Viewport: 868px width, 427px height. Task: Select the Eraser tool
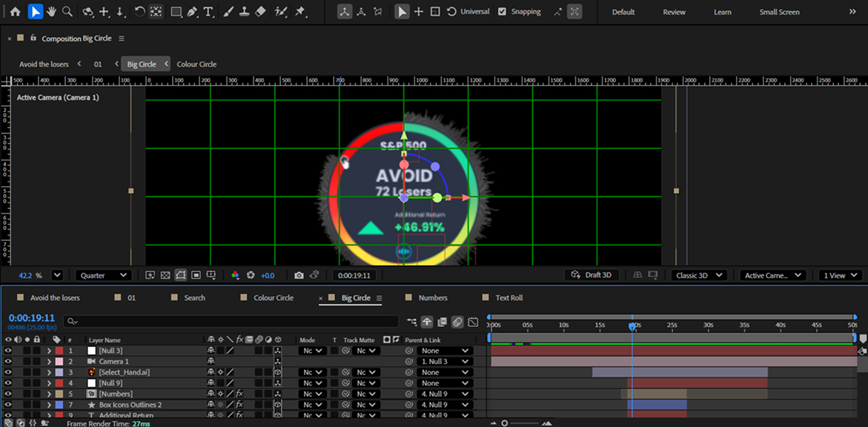pyautogui.click(x=260, y=12)
